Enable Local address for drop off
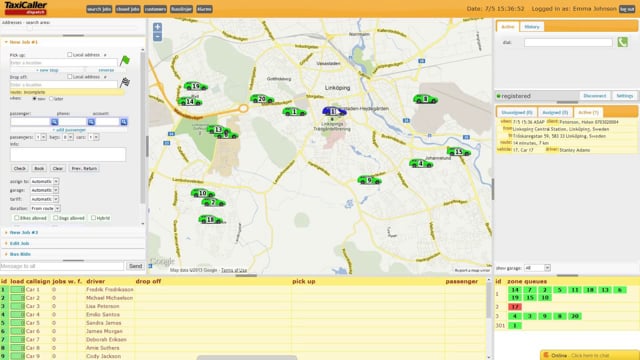Viewport: 640px width, 360px height. (69, 76)
